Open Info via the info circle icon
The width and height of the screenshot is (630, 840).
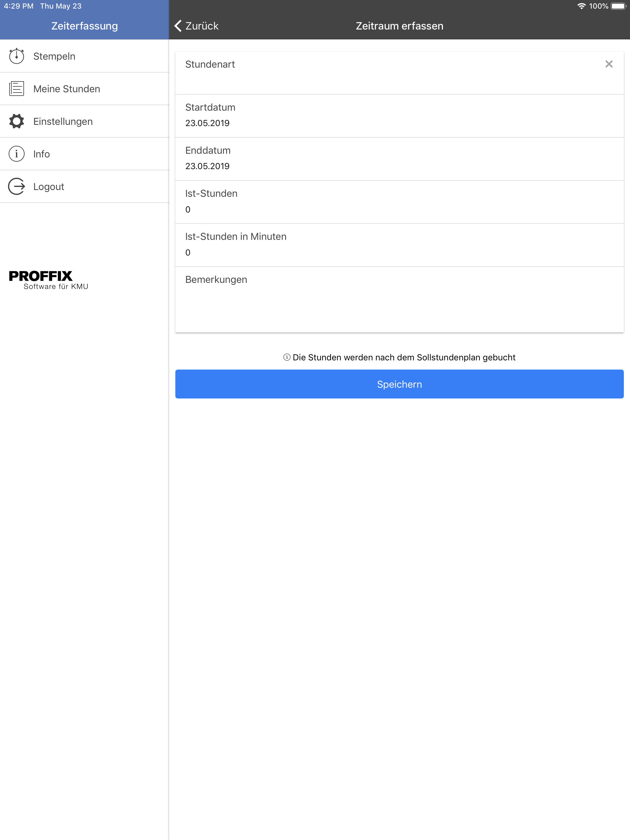click(17, 153)
